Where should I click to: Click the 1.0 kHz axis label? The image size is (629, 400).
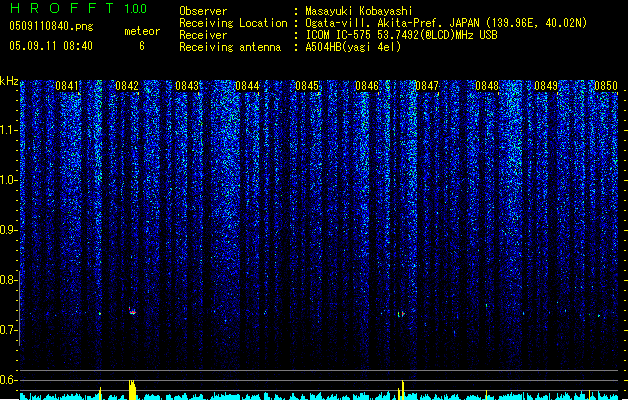tap(9, 180)
